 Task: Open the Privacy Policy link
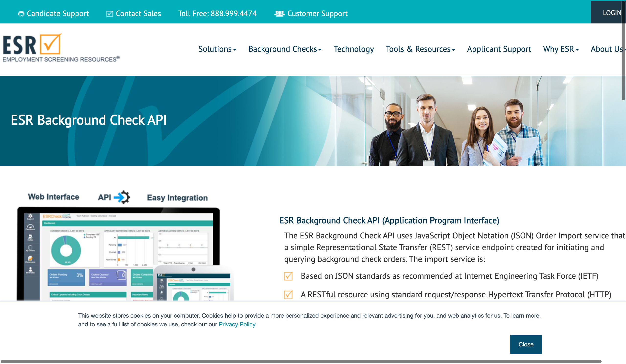[237, 325]
